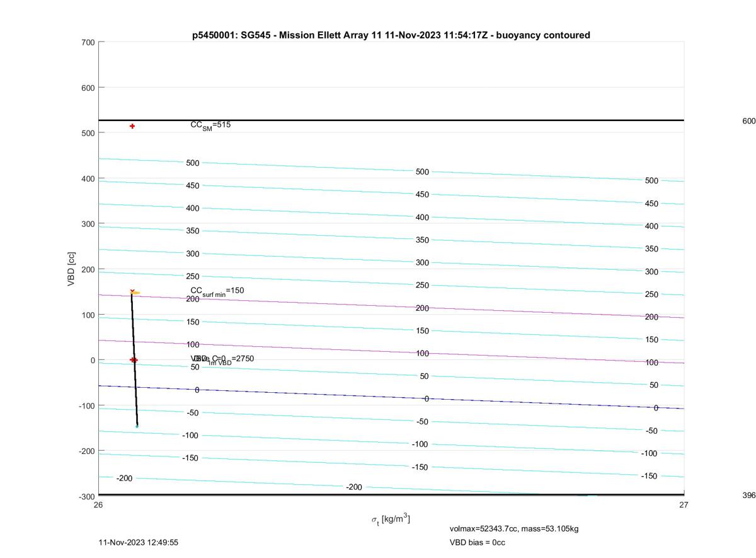
Task: Click the cyan dot ending the black profile
Action: [x=137, y=426]
